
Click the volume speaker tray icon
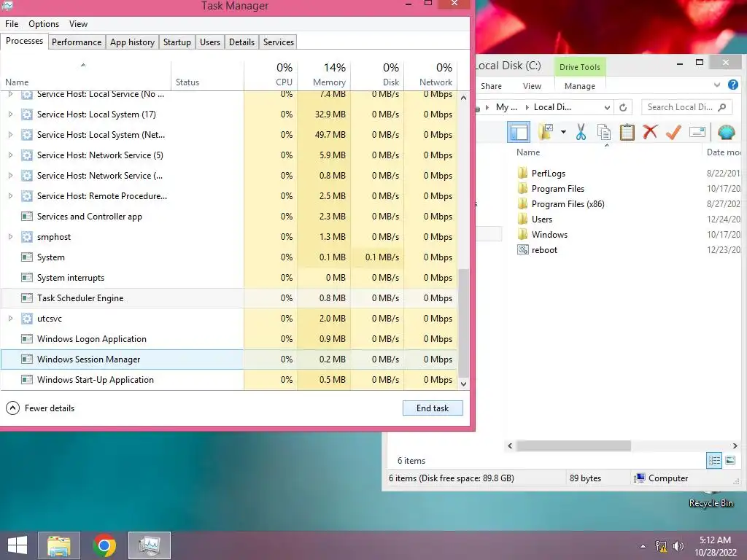pos(678,546)
